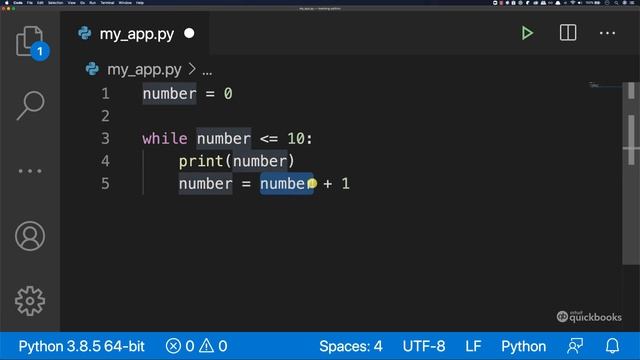
Task: Click the highlighted 'number' selection on line 5
Action: 287,183
